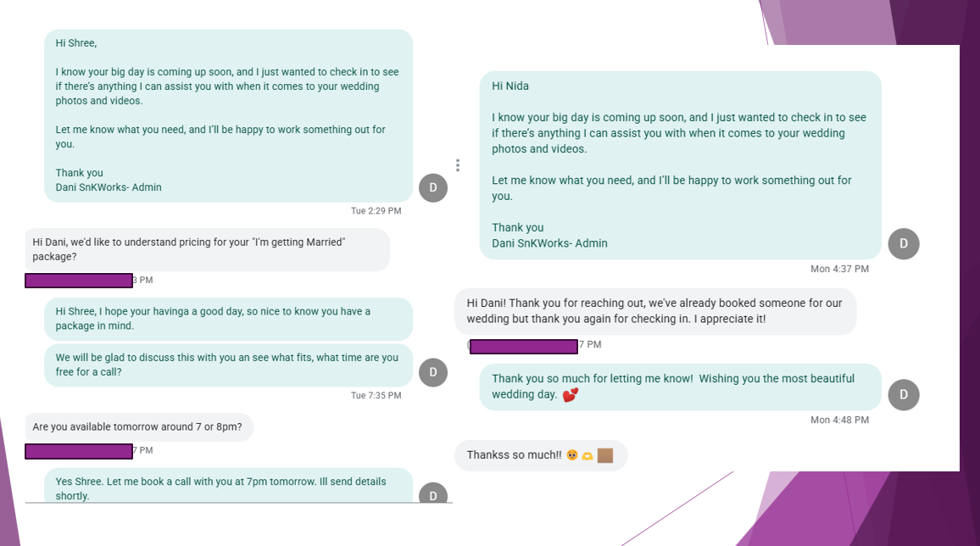Click the 'hope your havinga good day' bubble
Viewport: 980px width, 546px height.
pos(228,319)
